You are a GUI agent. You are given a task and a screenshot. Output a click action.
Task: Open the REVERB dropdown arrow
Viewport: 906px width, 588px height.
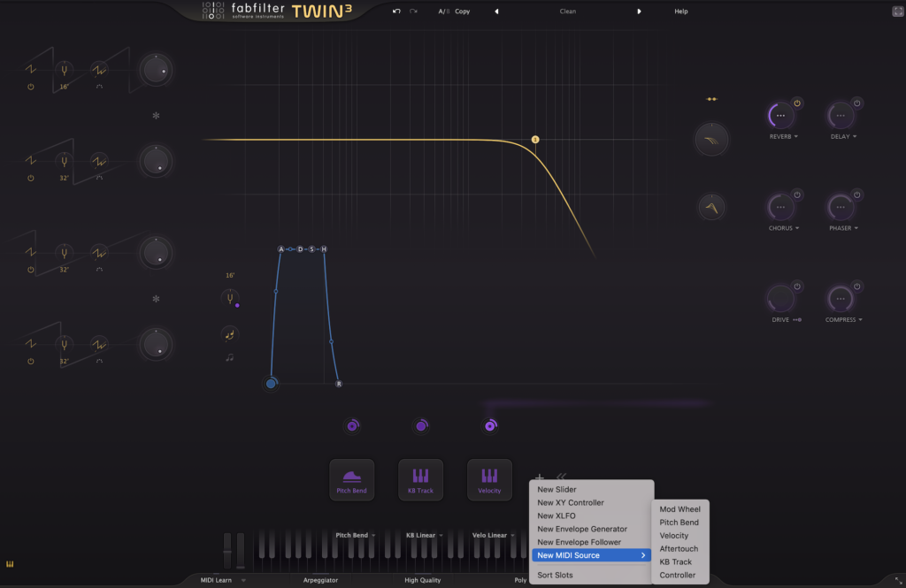coord(796,137)
